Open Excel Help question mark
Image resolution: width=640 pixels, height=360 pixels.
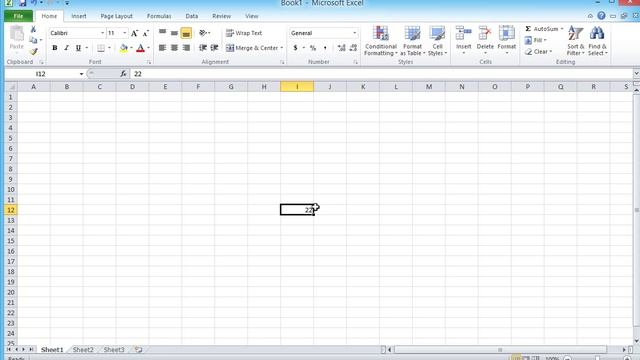click(x=601, y=16)
